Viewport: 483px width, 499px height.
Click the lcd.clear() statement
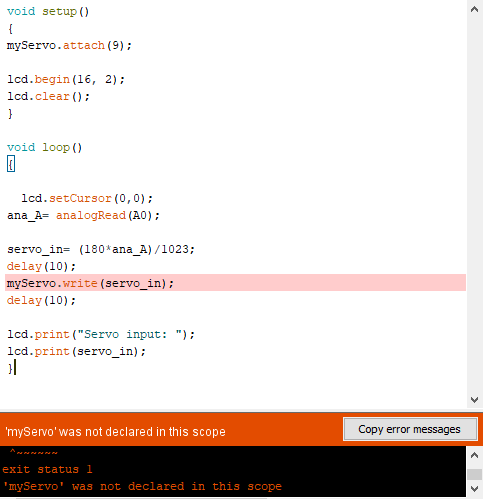[48, 96]
